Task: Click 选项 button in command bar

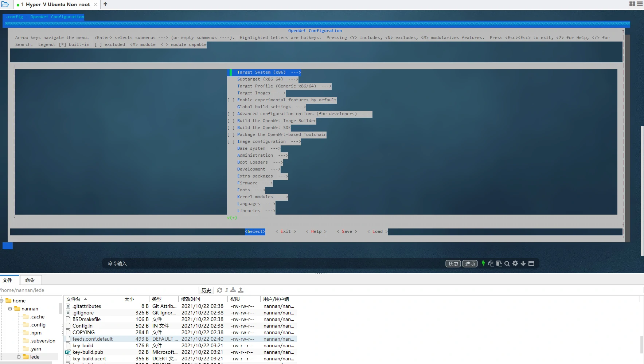Action: point(470,263)
